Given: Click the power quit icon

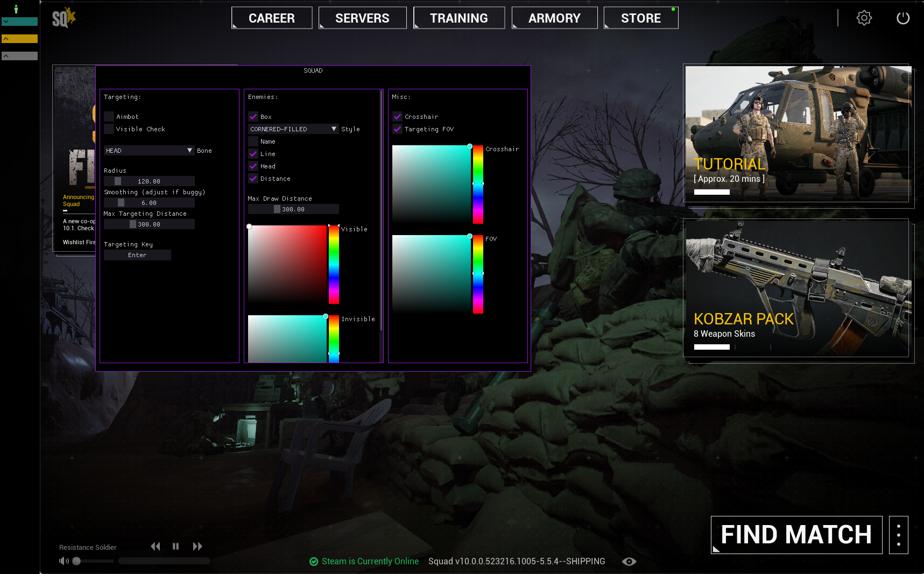Looking at the screenshot, I should (x=902, y=18).
